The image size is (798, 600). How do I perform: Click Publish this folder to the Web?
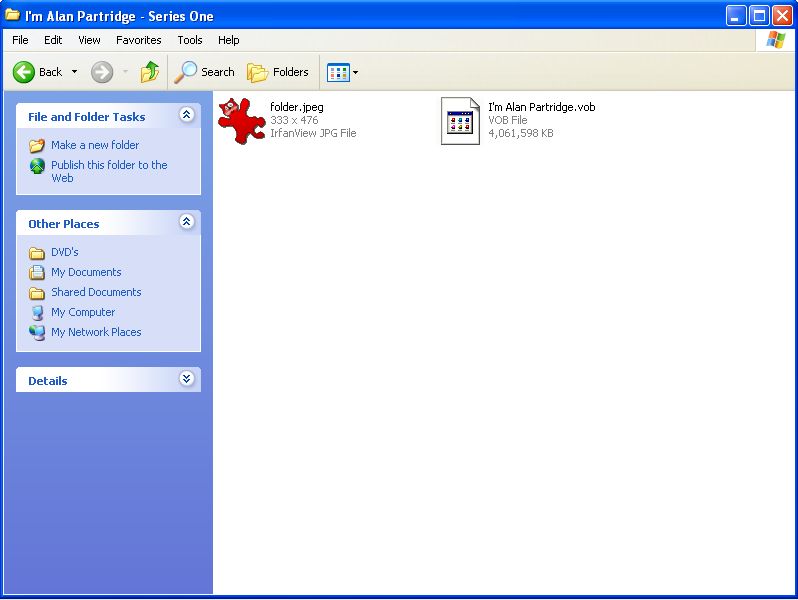(109, 172)
